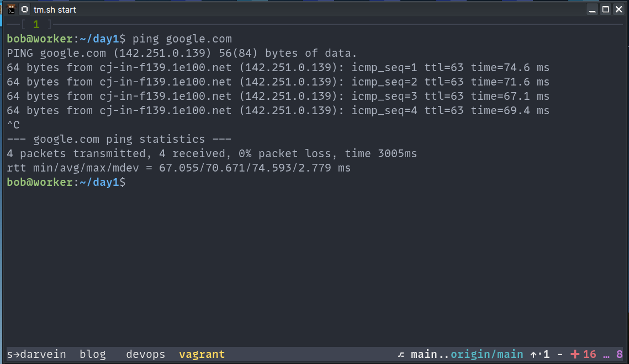Click the red '16' count in status bar
The height and width of the screenshot is (364, 629).
(590, 355)
